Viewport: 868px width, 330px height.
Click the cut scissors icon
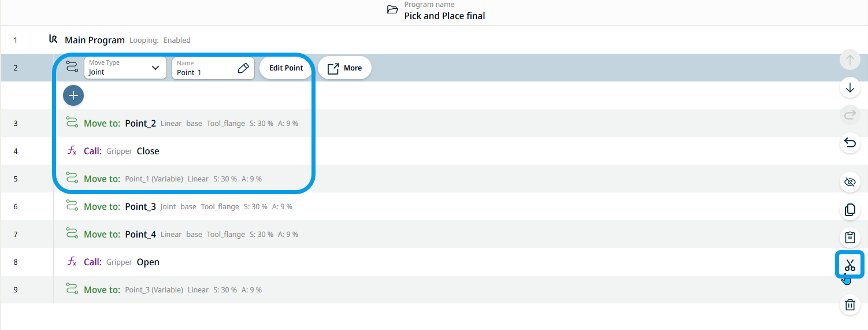(850, 265)
